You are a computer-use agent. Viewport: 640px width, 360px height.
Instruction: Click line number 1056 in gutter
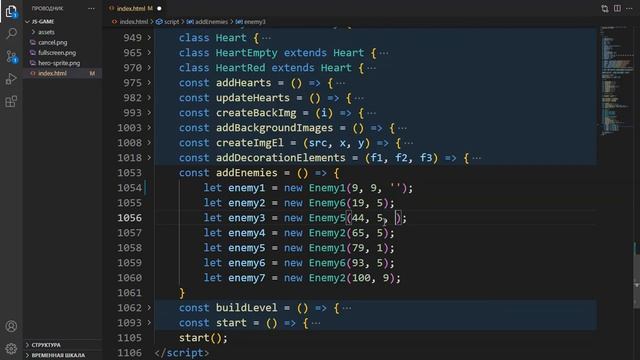[x=129, y=218]
